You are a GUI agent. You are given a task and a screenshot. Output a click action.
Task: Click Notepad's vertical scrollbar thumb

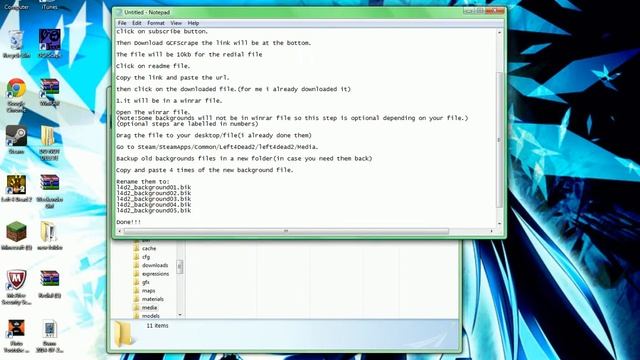point(499,140)
